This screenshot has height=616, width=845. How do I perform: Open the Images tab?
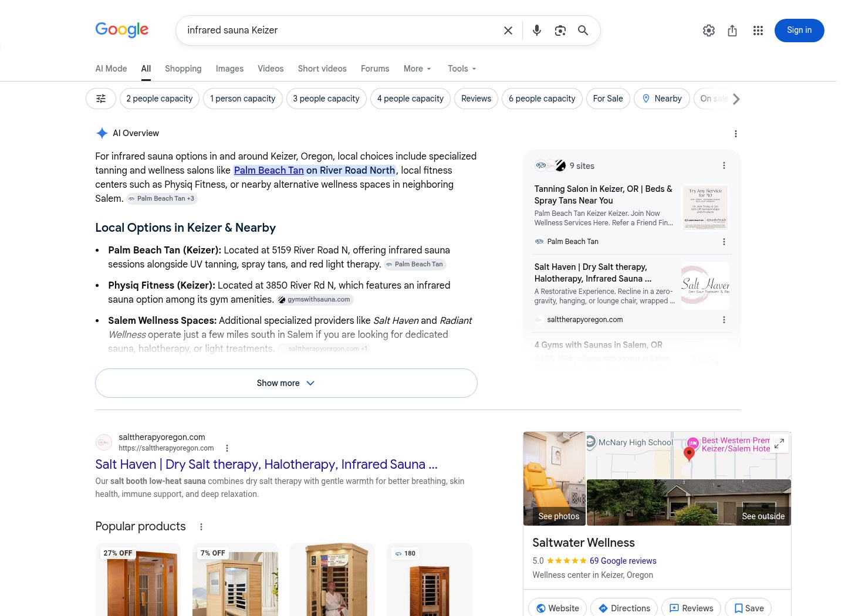[229, 69]
